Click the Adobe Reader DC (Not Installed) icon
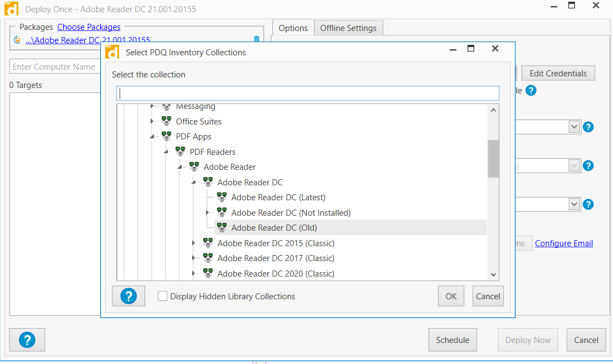This screenshot has width=613, height=364. [x=221, y=212]
